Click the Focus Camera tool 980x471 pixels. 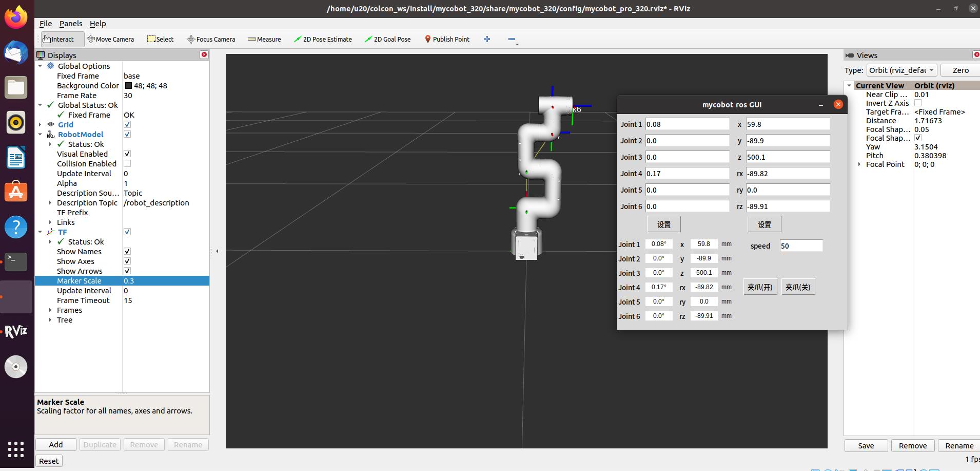(x=211, y=39)
